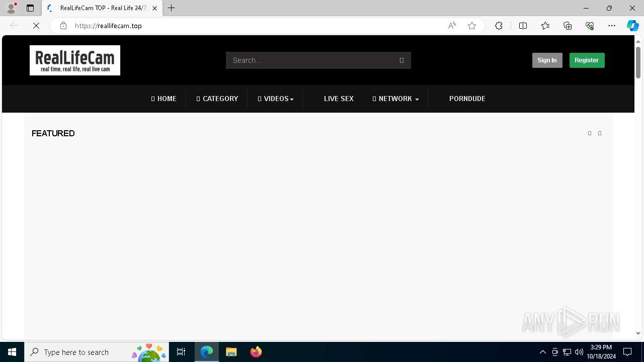Open Edge Settings and more menu

[x=612, y=26]
